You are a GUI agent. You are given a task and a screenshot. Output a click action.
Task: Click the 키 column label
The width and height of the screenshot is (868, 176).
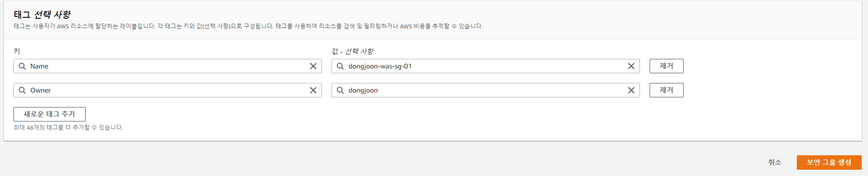point(17,51)
